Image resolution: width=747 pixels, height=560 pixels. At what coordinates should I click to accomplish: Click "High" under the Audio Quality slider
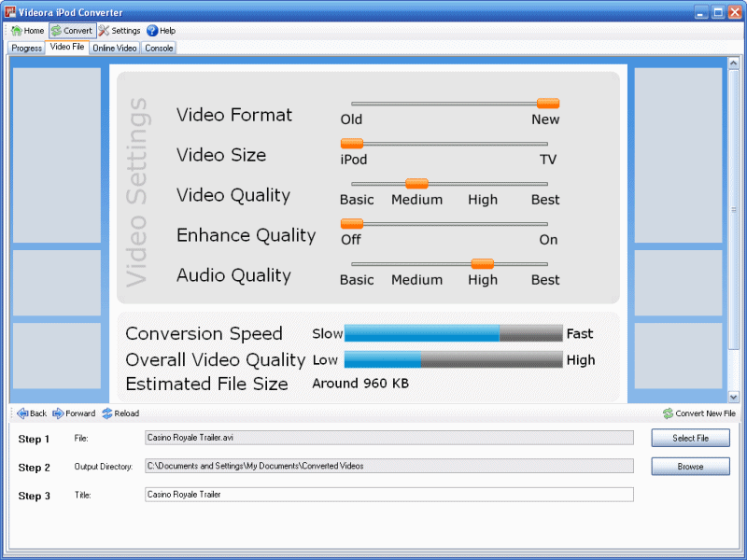(483, 279)
